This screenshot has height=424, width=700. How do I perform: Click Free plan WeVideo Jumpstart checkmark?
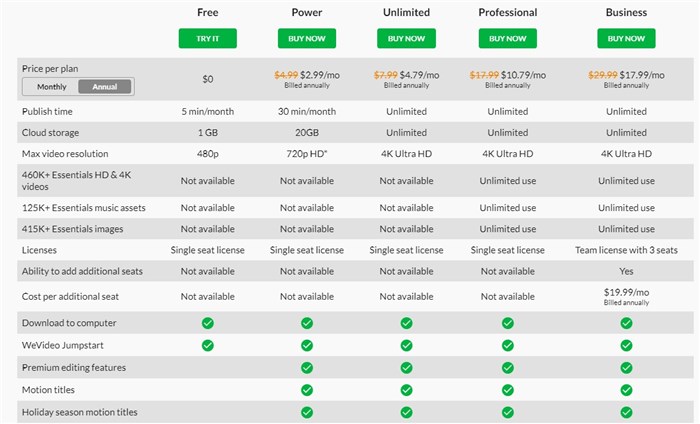click(x=208, y=345)
